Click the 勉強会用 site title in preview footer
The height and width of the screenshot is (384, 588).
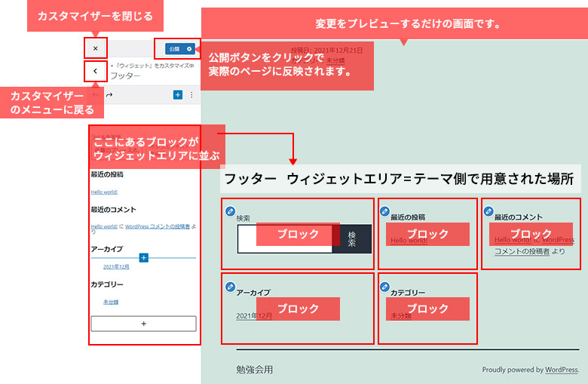click(x=255, y=370)
